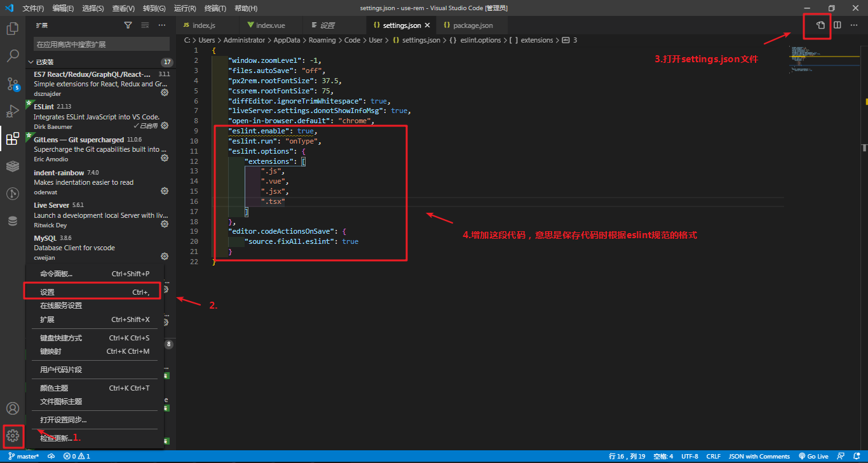Viewport: 868px width, 463px height.
Task: Click the Open Settings file icon
Action: (820, 25)
